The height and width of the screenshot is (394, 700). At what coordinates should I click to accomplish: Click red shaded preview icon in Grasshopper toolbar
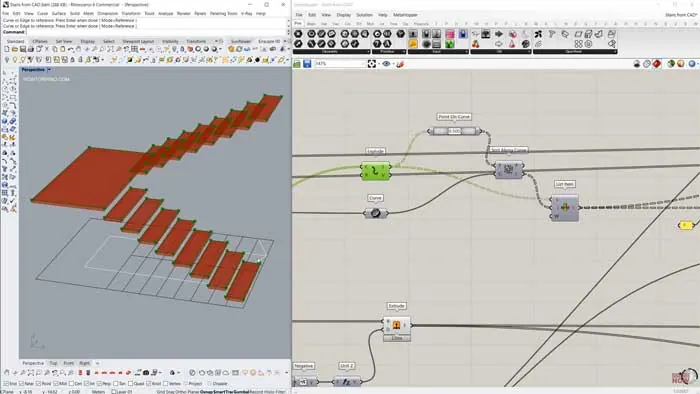tap(657, 64)
